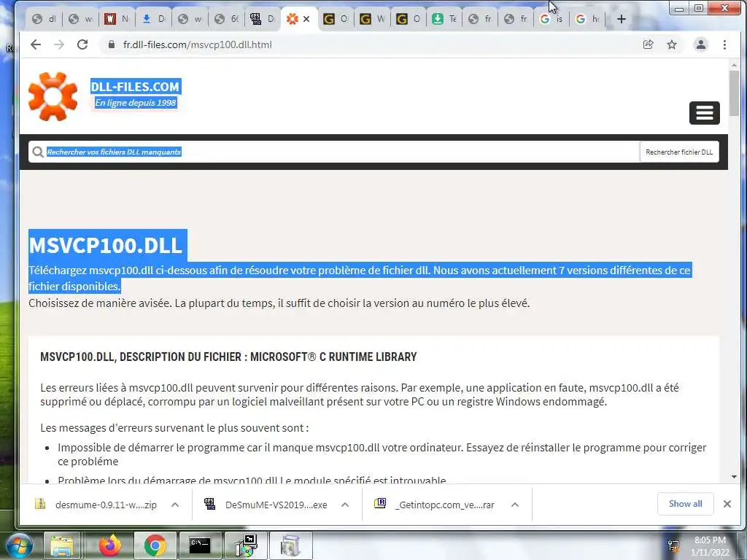Launch Firefox from the taskbar
This screenshot has width=747, height=560.
tap(110, 545)
